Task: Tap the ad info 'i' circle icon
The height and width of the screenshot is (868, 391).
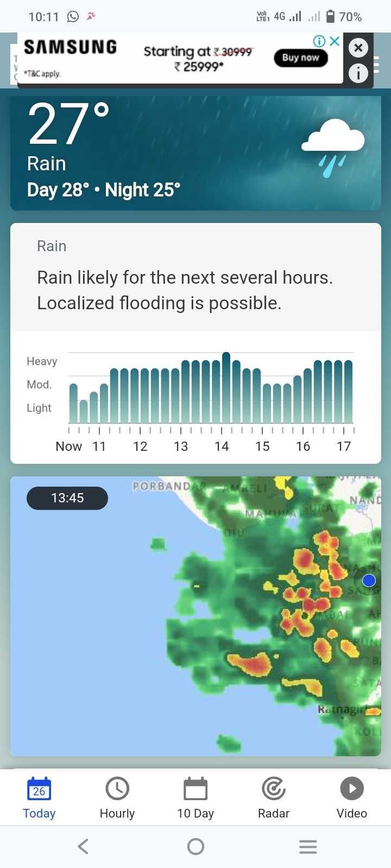Action: point(358,73)
